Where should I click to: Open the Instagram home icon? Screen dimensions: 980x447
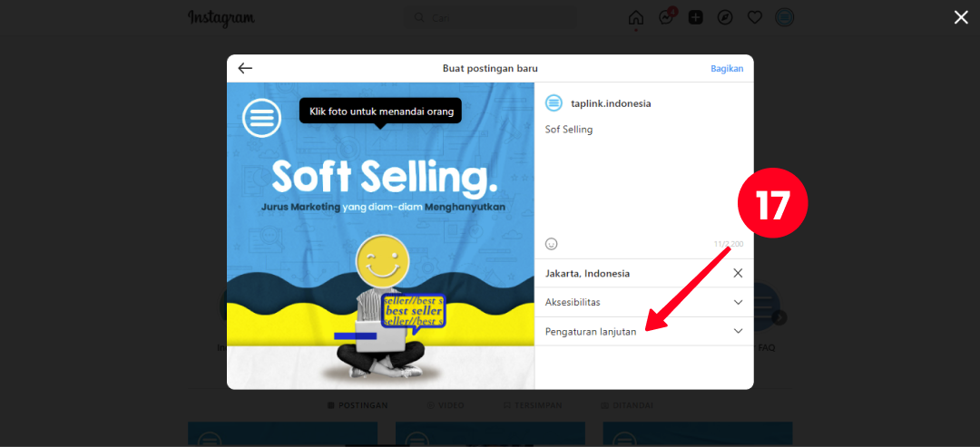pos(635,17)
